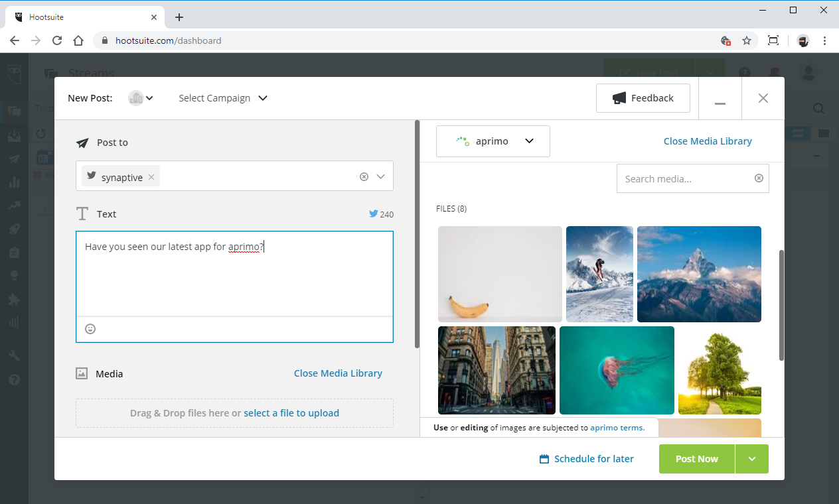Expand the Post to profile list
Image resolution: width=839 pixels, height=504 pixels.
pyautogui.click(x=380, y=176)
